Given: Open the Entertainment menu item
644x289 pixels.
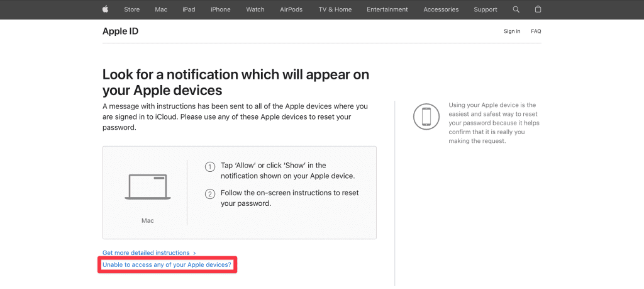Looking at the screenshot, I should (387, 9).
